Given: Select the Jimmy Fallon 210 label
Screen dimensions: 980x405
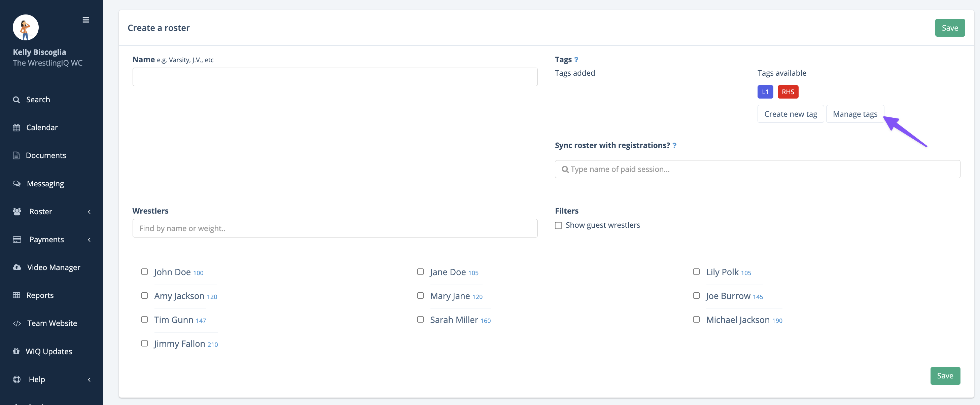Looking at the screenshot, I should 186,344.
